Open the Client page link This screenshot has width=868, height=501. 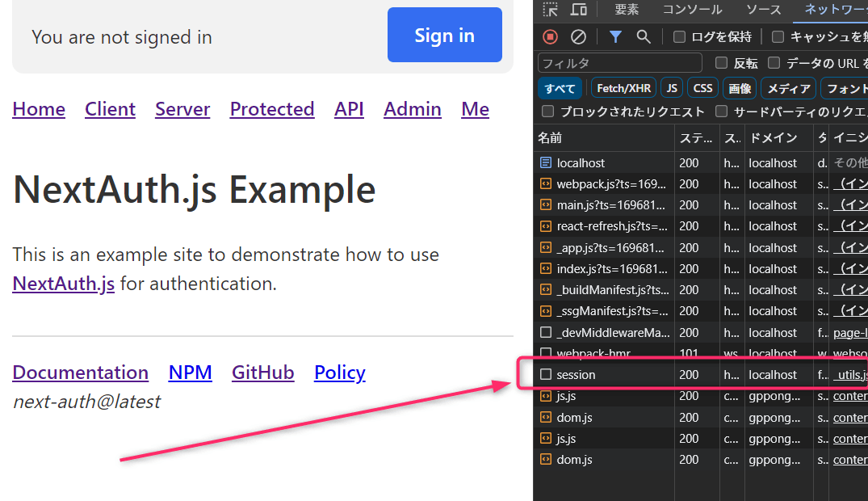coord(110,109)
